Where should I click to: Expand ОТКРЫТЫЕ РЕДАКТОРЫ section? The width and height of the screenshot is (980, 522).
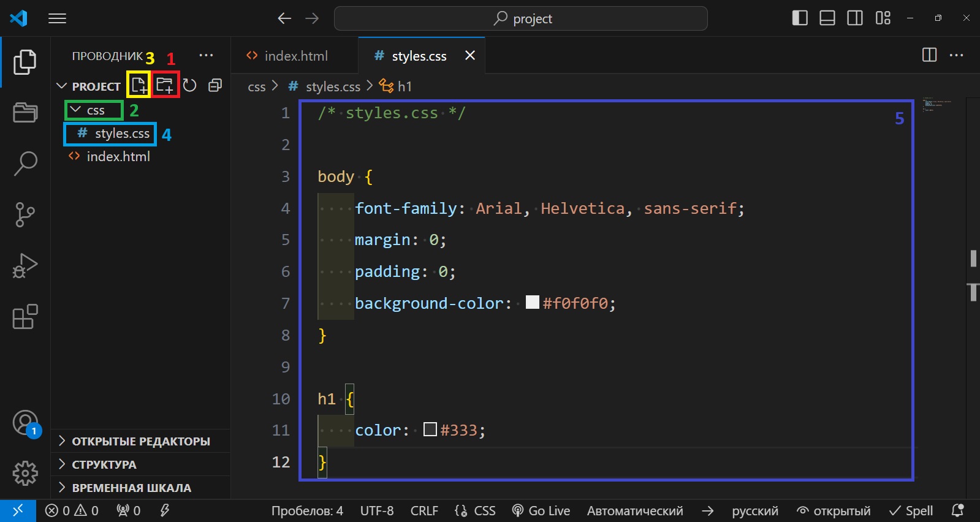141,441
